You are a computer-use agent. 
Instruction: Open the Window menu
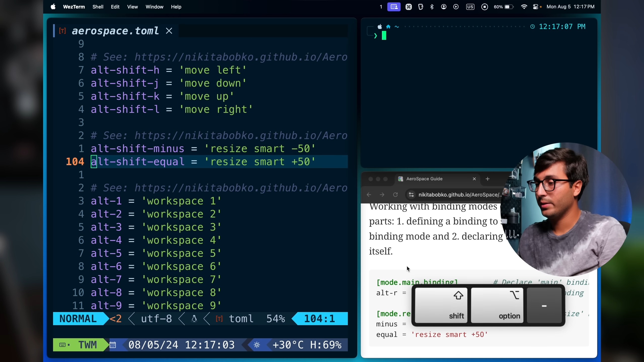(x=154, y=7)
